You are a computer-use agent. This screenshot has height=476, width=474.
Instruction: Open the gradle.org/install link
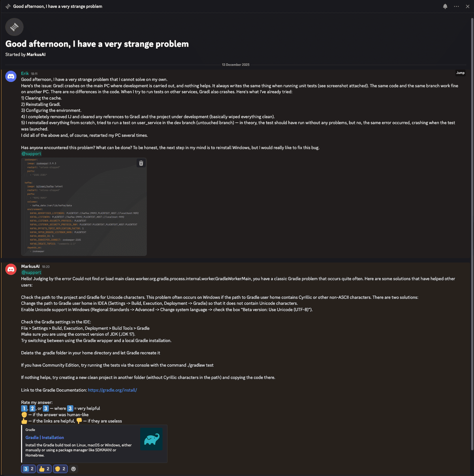coord(113,390)
